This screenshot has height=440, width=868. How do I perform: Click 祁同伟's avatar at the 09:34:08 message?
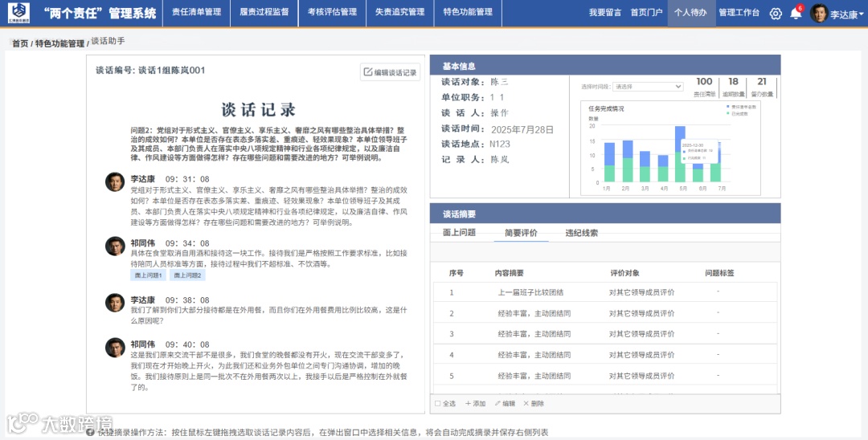(x=115, y=246)
